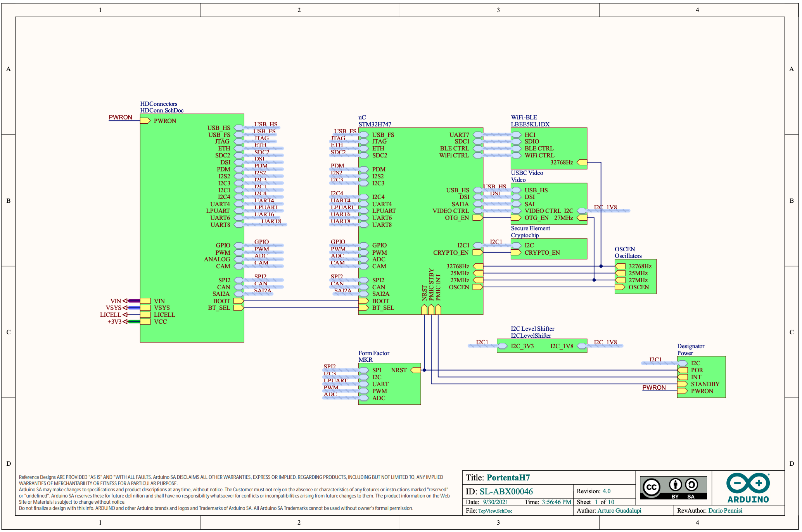Click the CRYPTO_EN pin on Cryptochip
Image resolution: width=802 pixels, height=532 pixels.
517,252
